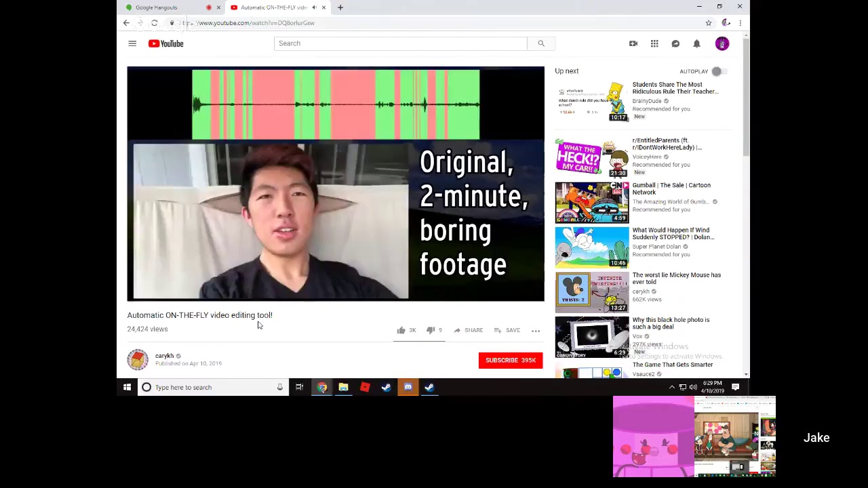868x488 pixels.
Task: Open the messages chat icon
Action: pos(675,43)
